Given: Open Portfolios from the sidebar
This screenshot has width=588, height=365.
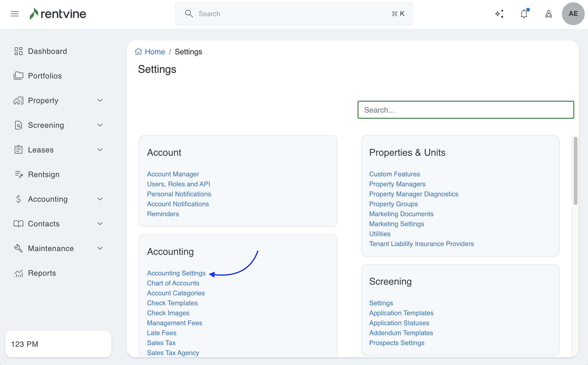Looking at the screenshot, I should point(45,76).
